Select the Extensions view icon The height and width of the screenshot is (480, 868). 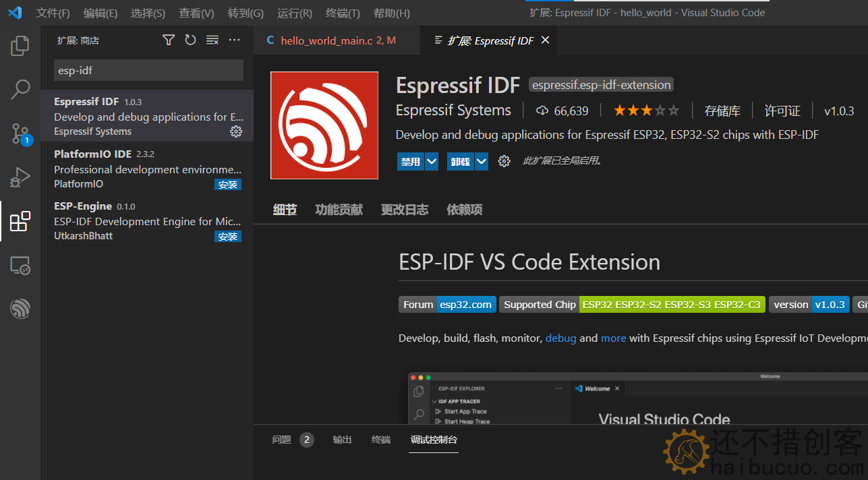click(20, 221)
